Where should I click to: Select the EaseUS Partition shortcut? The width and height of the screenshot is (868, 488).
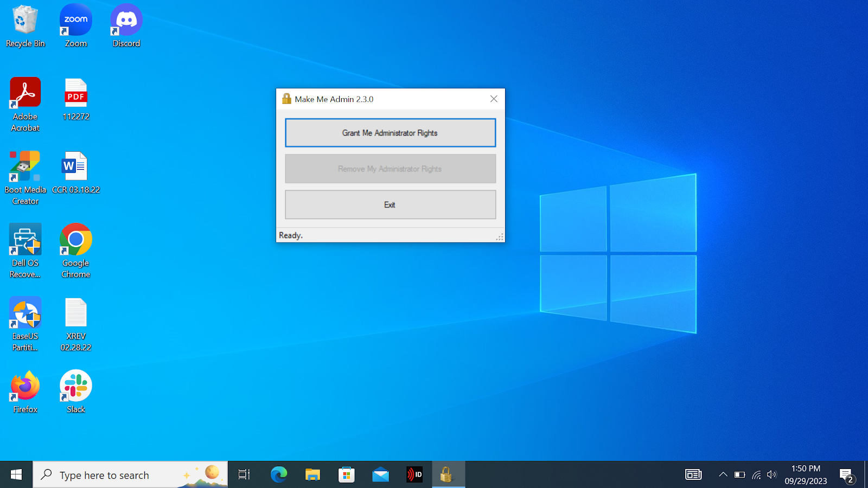(x=25, y=324)
